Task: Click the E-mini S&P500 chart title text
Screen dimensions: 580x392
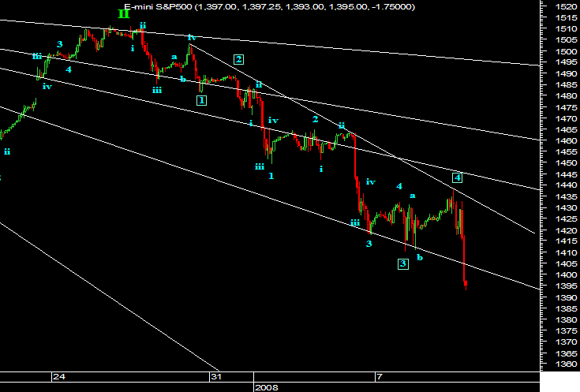Action: (270, 6)
